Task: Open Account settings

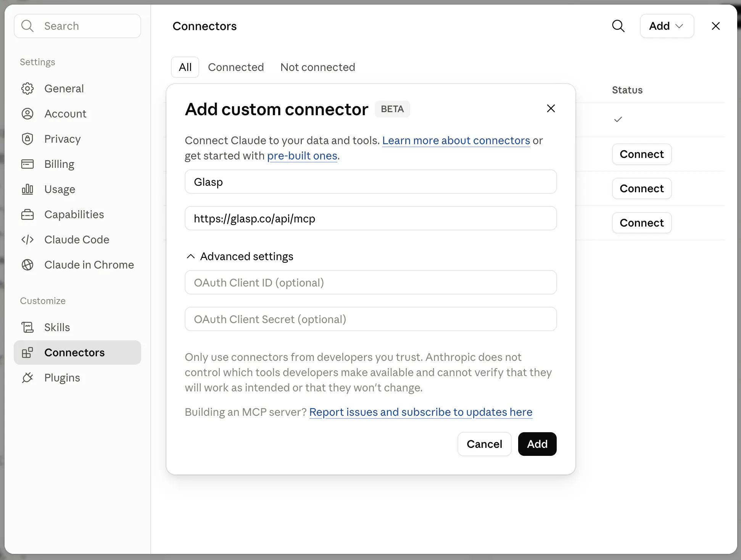Action: [x=77, y=114]
